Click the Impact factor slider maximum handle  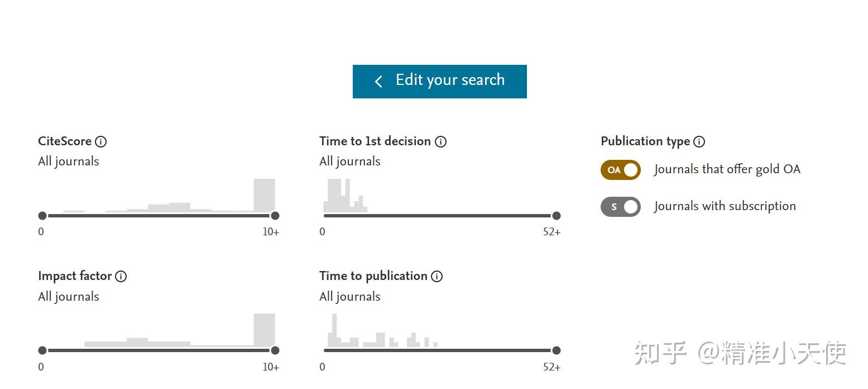pyautogui.click(x=275, y=350)
